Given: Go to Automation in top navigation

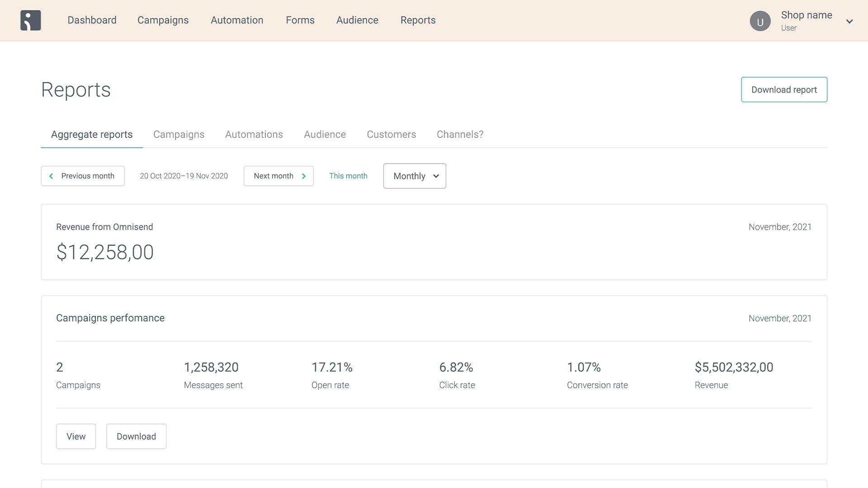Looking at the screenshot, I should (237, 20).
